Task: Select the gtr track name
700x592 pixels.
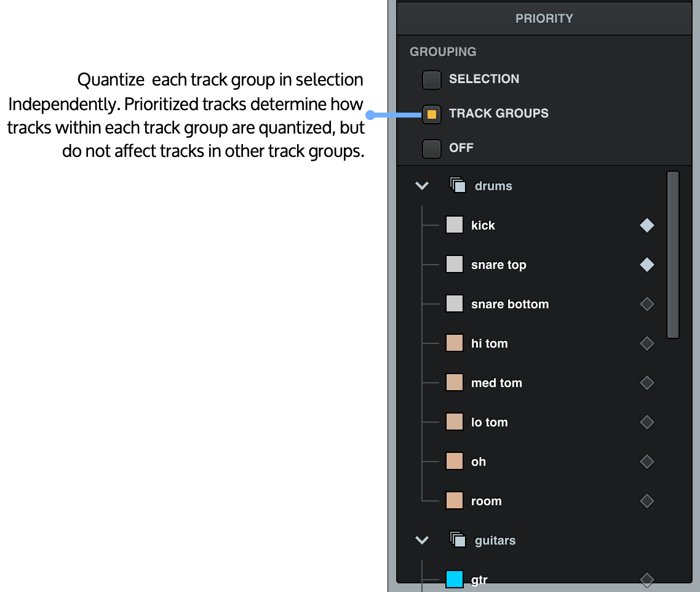Action: point(479,580)
